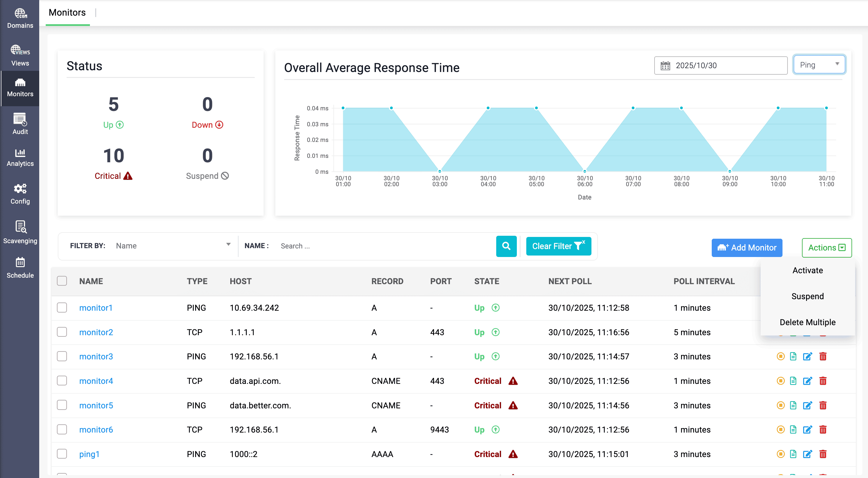Select Delete Multiple in Actions menu

click(x=807, y=322)
